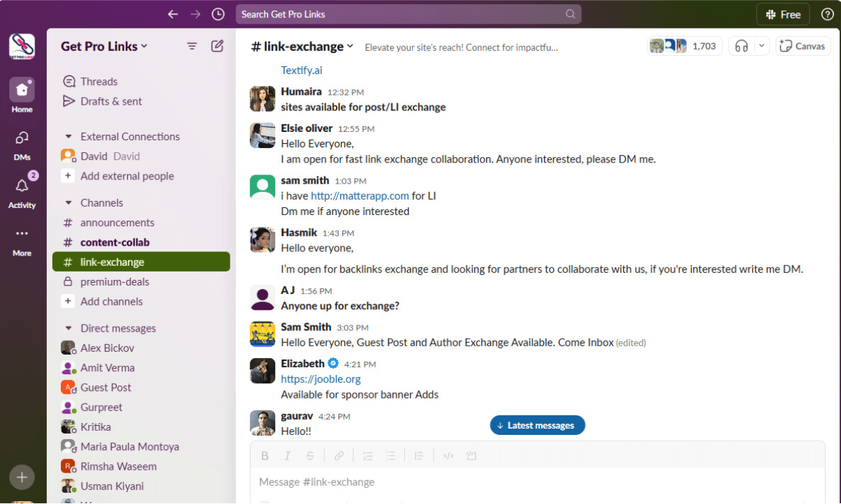Jump to Latest messages

[x=537, y=425]
